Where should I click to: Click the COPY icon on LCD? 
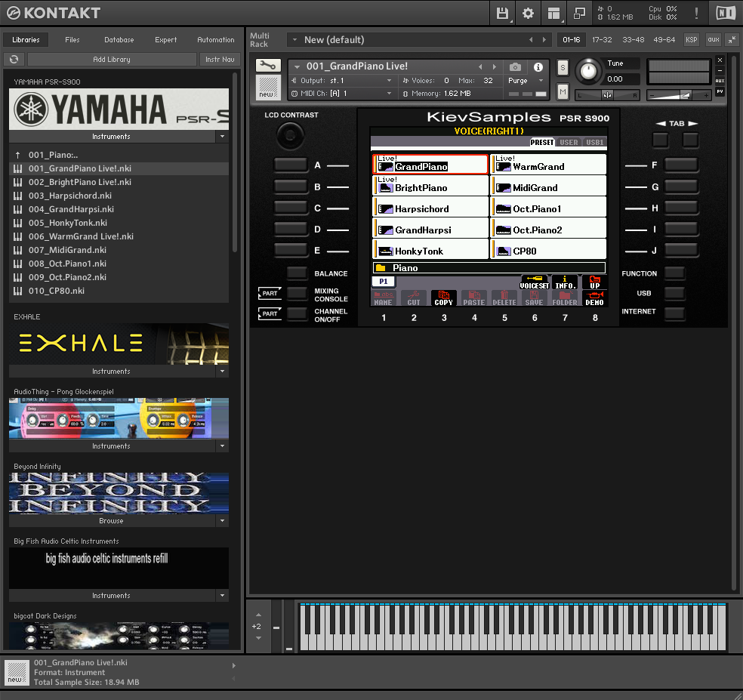tap(443, 298)
